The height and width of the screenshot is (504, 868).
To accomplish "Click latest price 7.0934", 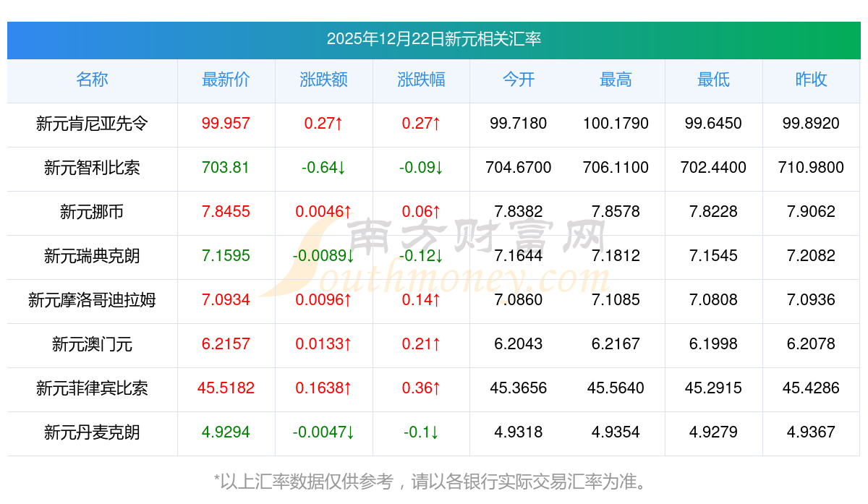I will point(226,300).
